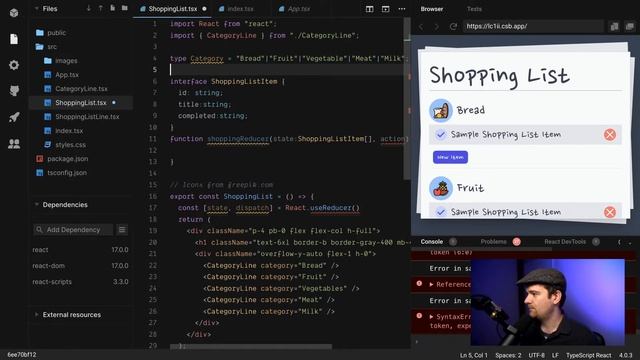Open styles.css in file tree

click(x=70, y=145)
